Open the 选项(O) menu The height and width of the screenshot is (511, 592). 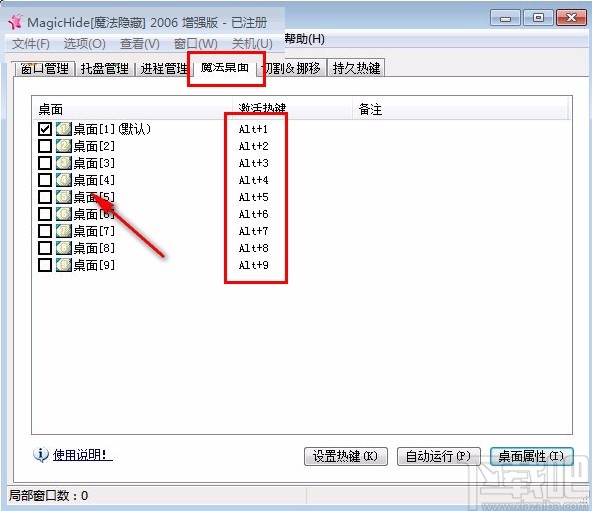coord(85,44)
